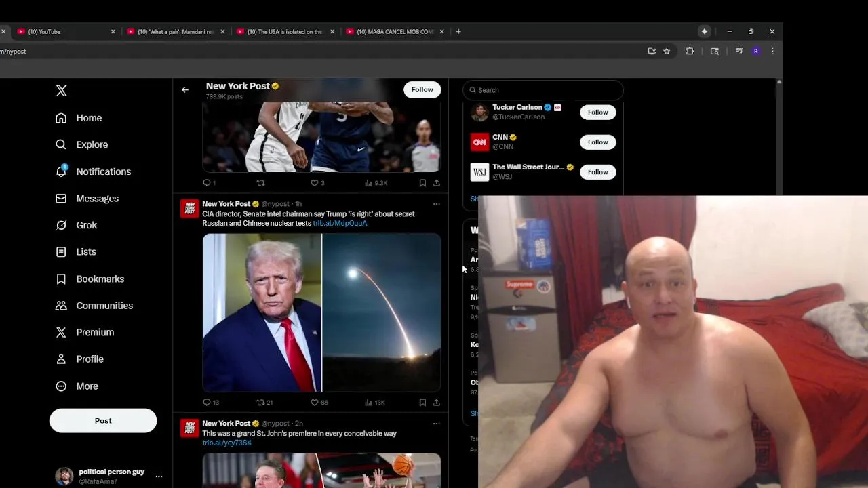Open Home from the sidebar
Image resolution: width=868 pixels, height=488 pixels.
[x=79, y=118]
